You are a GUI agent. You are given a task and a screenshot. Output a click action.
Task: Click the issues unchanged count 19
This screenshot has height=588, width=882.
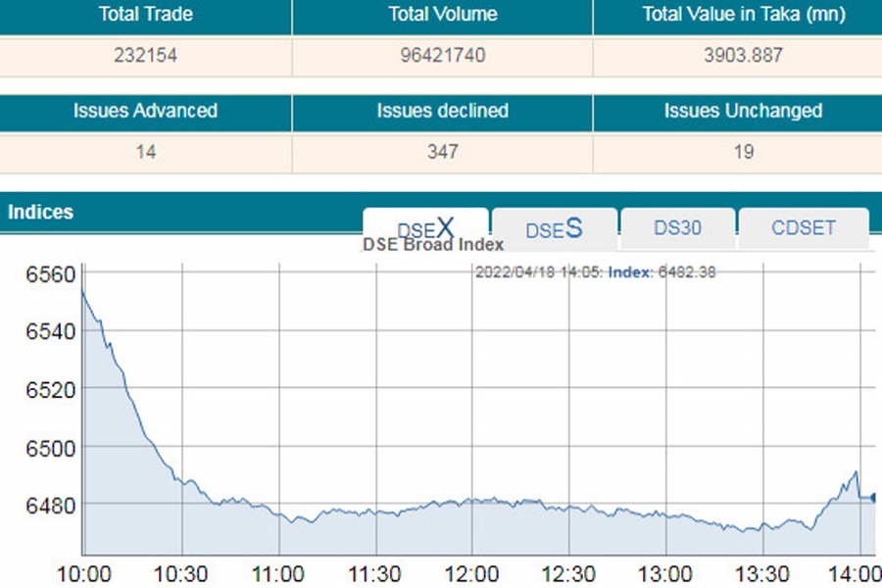pos(744,152)
